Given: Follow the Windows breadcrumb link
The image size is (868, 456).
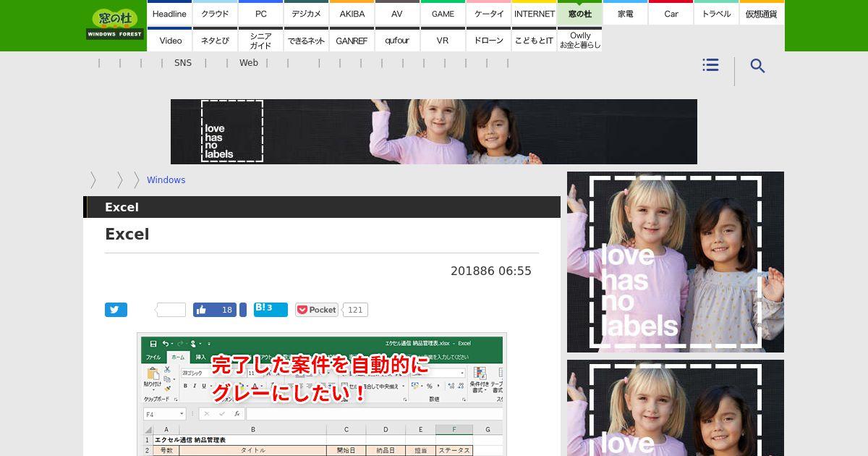Looking at the screenshot, I should point(166,180).
